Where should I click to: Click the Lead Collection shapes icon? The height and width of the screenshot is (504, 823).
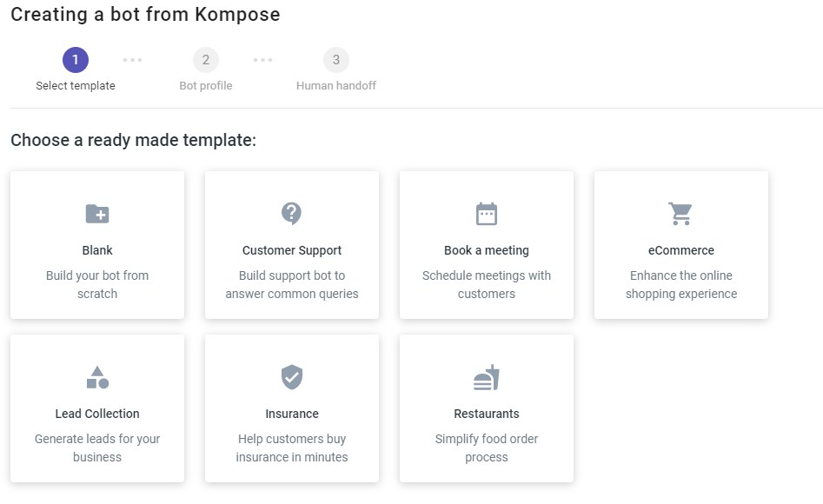(97, 377)
